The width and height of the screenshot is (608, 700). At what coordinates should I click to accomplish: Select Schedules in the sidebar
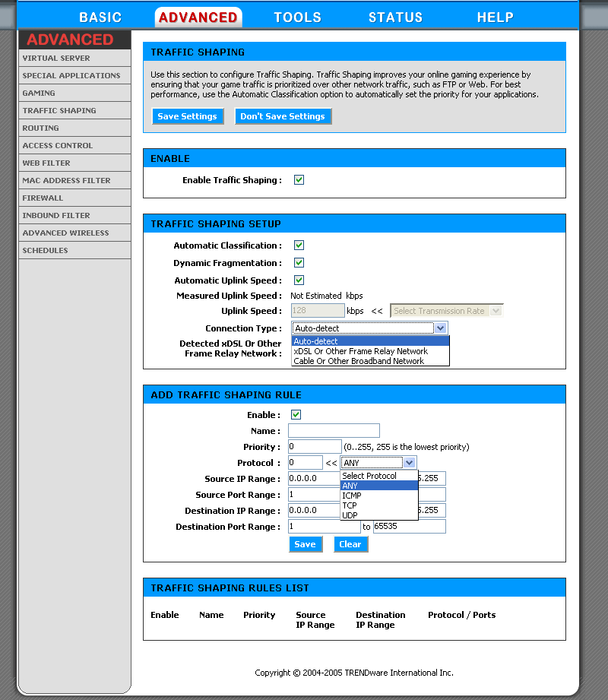pos(74,250)
